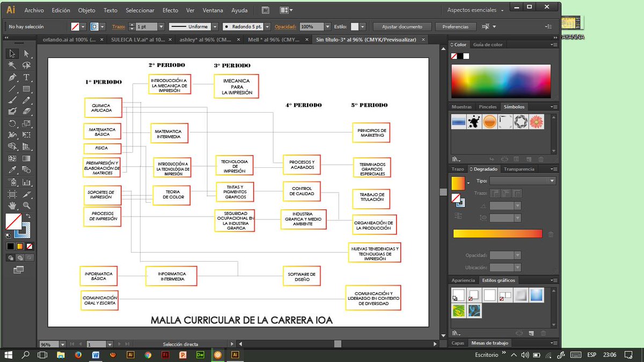The height and width of the screenshot is (362, 644).
Task: Switch to the Pinceles panel tab
Action: pyautogui.click(x=488, y=107)
